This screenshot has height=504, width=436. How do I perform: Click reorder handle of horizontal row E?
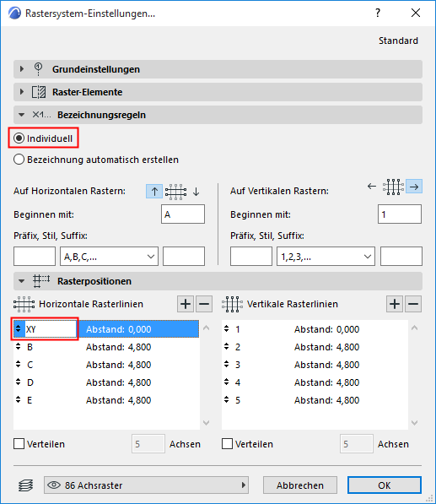[19, 399]
